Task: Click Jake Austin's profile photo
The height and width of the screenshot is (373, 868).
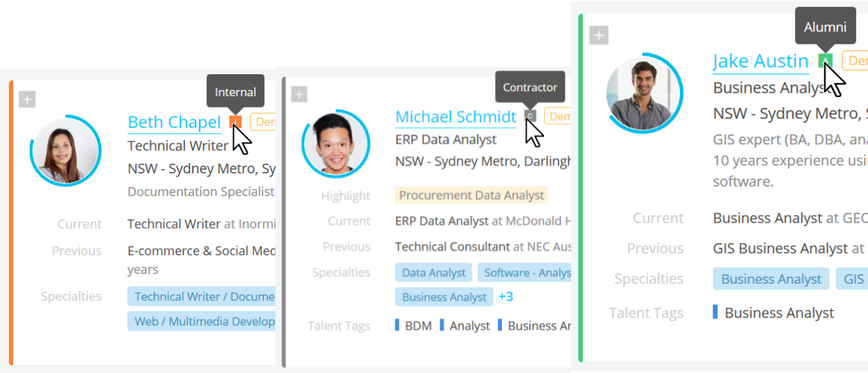Action: coord(643,92)
